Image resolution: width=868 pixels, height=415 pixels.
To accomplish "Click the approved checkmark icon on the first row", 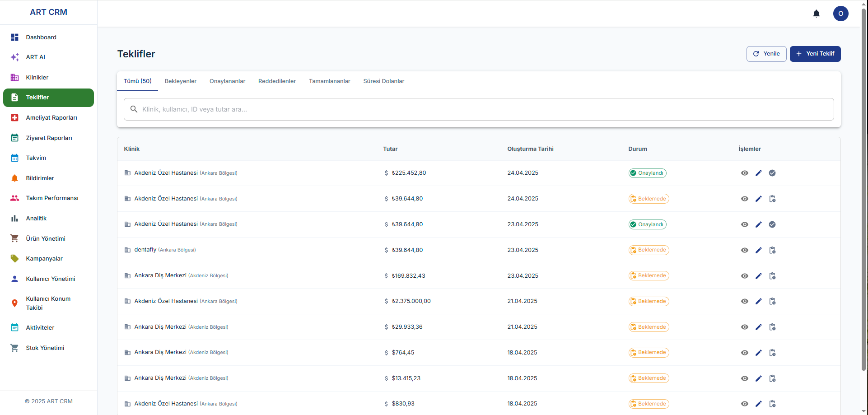I will point(772,173).
